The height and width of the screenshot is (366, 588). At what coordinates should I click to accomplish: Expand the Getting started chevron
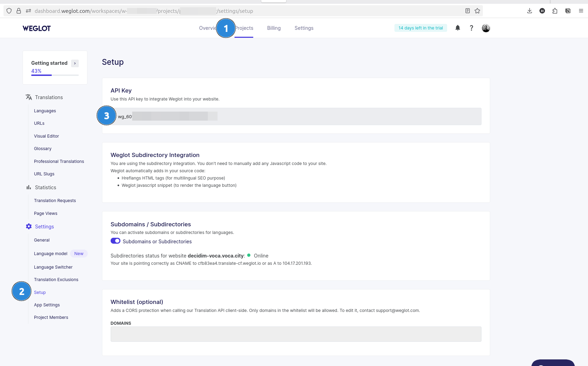[x=75, y=63]
